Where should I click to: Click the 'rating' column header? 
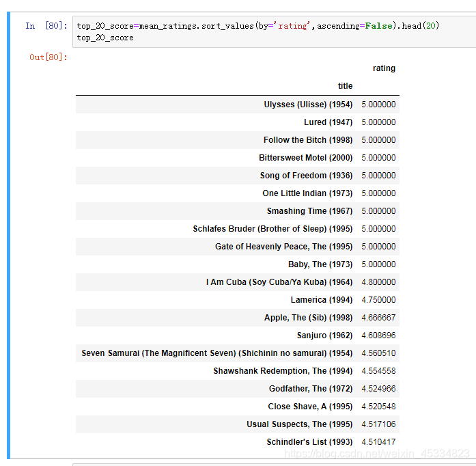point(384,68)
